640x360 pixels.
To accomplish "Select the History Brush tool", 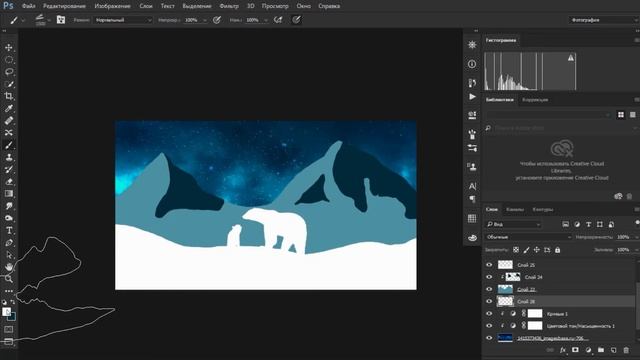I will coord(9,170).
